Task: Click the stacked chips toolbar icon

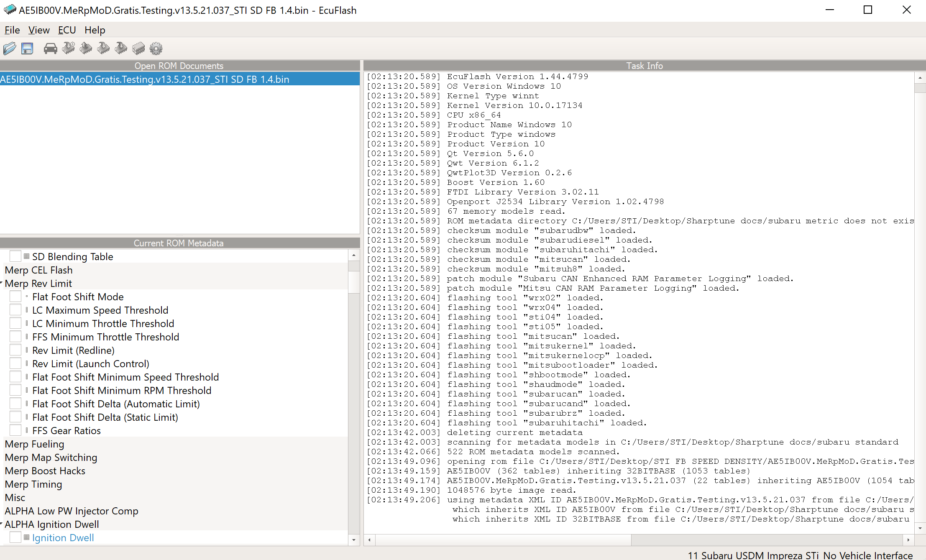Action: (x=138, y=49)
